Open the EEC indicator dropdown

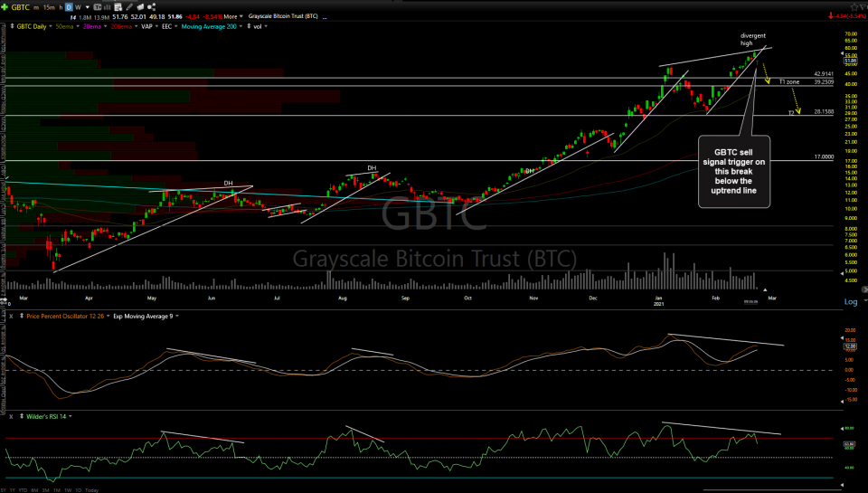click(176, 26)
